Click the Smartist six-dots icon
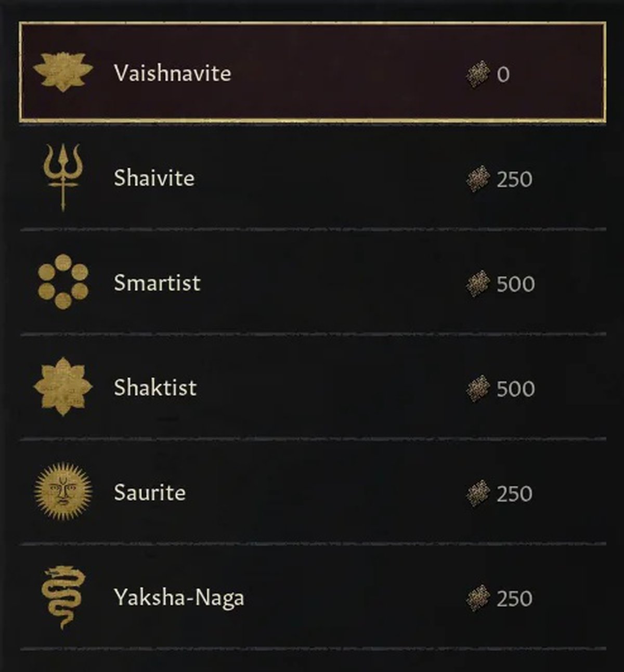Viewport: 624px width, 672px height. pyautogui.click(x=63, y=282)
